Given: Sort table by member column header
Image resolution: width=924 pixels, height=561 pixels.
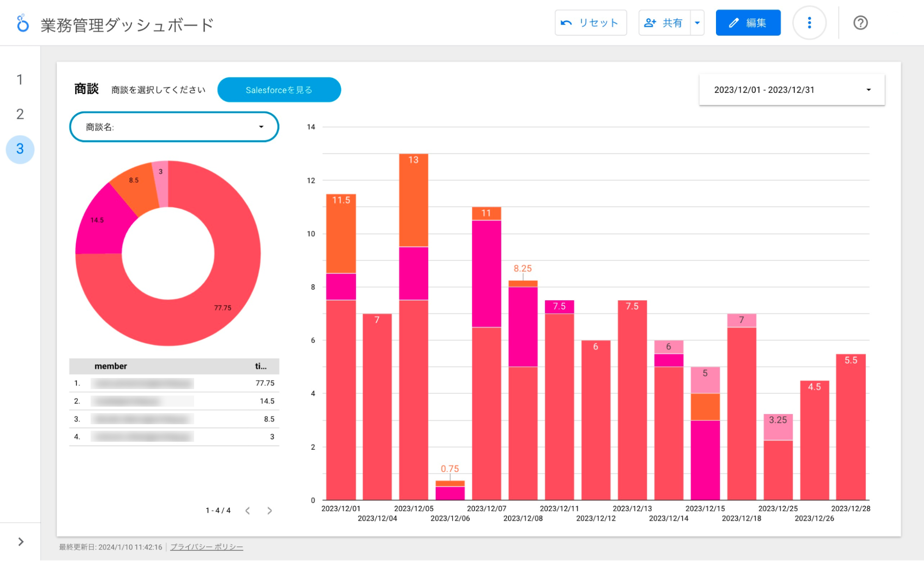Looking at the screenshot, I should click(110, 366).
